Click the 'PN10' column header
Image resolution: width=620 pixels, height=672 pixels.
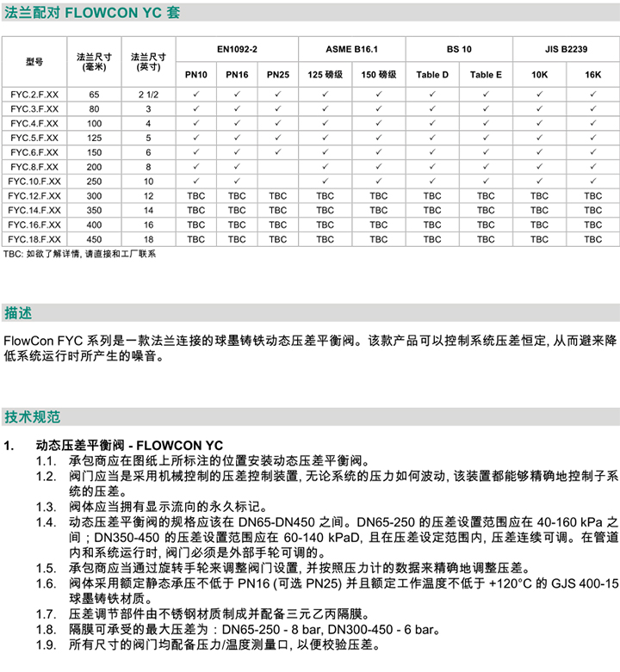click(196, 75)
